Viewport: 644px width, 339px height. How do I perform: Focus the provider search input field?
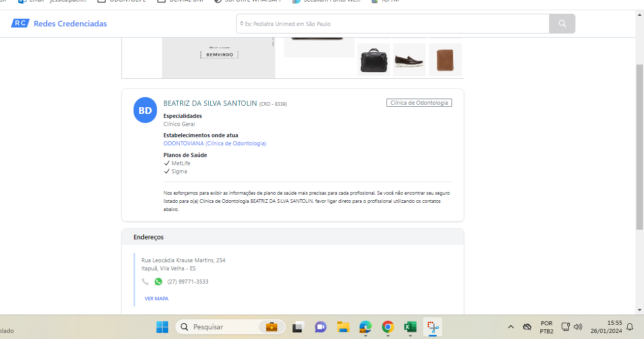(x=393, y=24)
